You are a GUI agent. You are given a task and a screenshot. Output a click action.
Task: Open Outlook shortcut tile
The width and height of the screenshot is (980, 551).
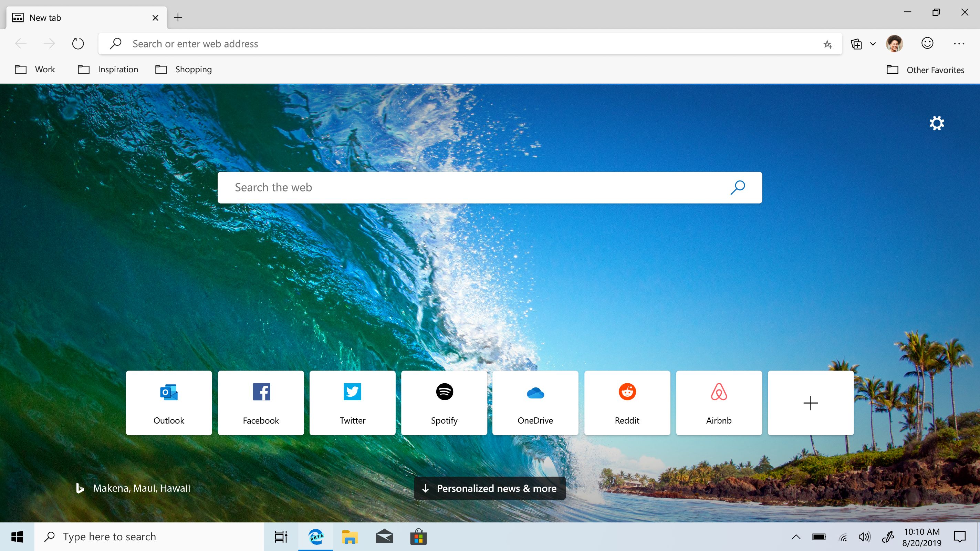click(x=168, y=402)
